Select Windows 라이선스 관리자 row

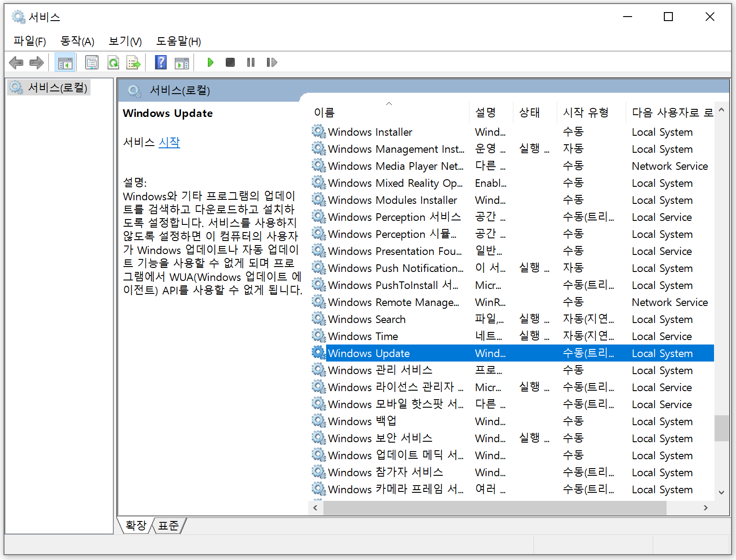512,387
